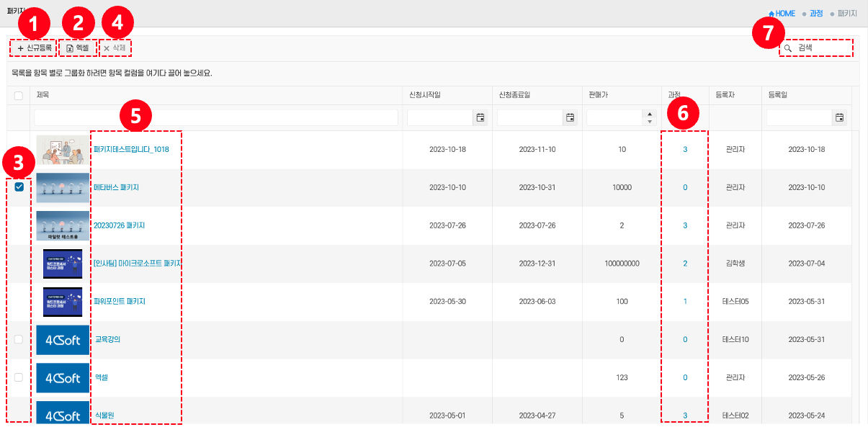
Task: Click the 제목 column filter text field
Action: point(216,117)
